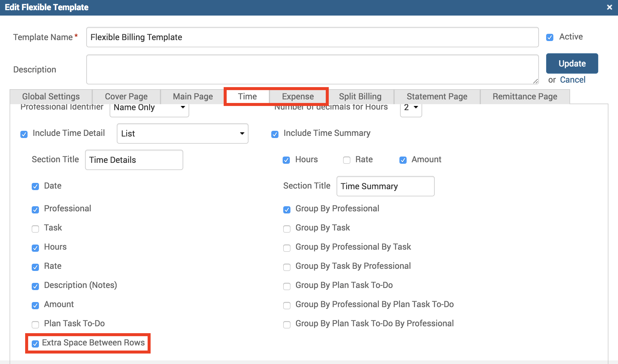Open the Include Time Detail List dropdown
This screenshot has width=618, height=364.
pos(182,134)
